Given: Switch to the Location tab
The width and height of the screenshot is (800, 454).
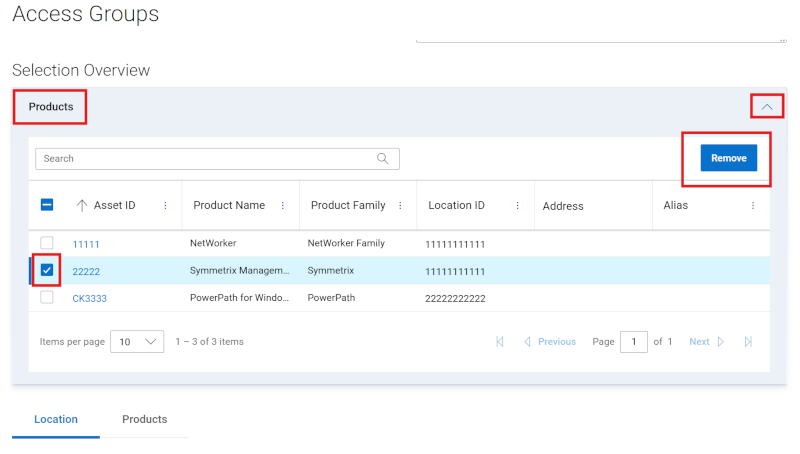Looking at the screenshot, I should point(56,419).
